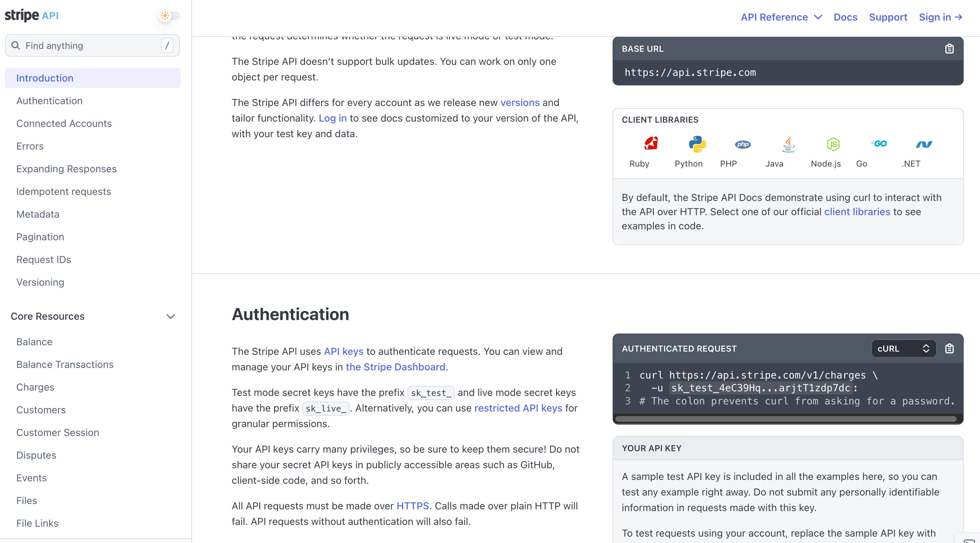Screen dimensions: 980x543
Task: Click the Ruby client library icon
Action: tap(651, 142)
